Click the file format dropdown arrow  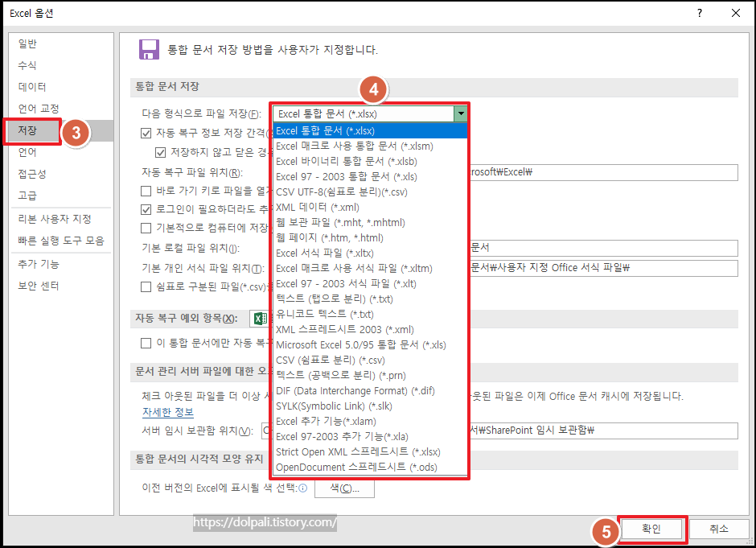pyautogui.click(x=461, y=114)
